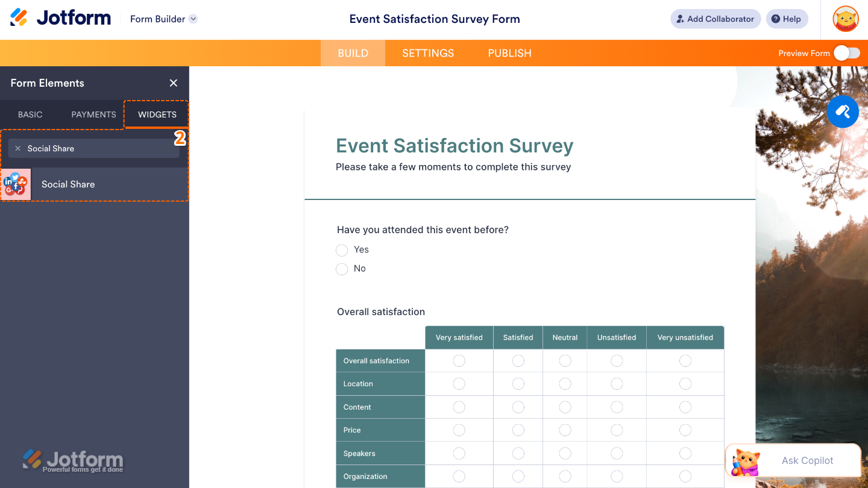Click the Ask Copilot mascot icon

(x=745, y=462)
